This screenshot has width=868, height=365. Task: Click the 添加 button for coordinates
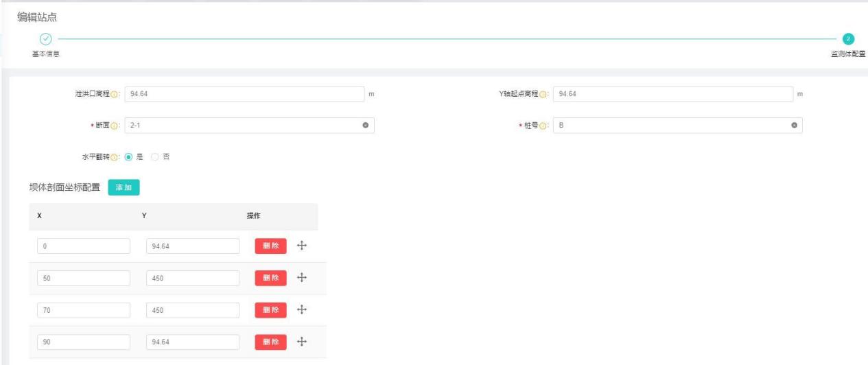click(x=124, y=188)
